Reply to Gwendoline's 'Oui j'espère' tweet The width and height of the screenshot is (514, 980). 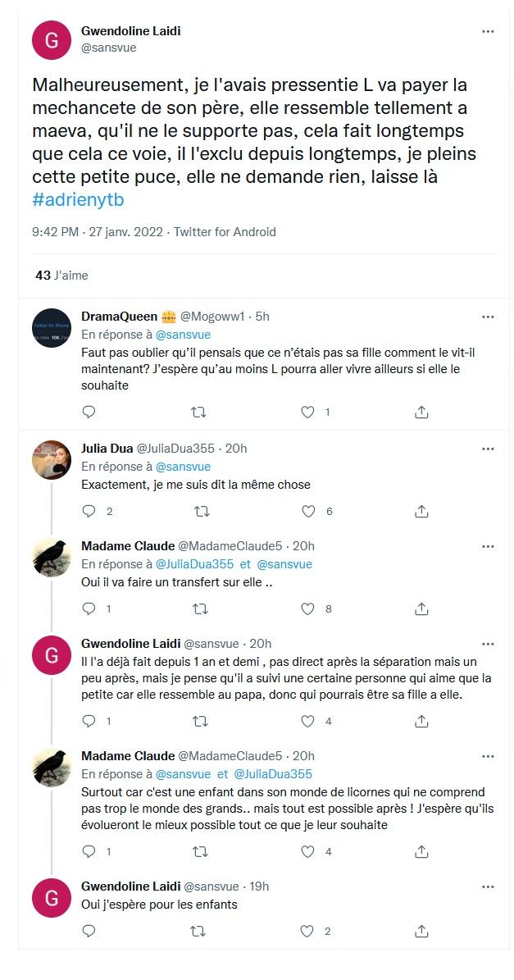89,931
